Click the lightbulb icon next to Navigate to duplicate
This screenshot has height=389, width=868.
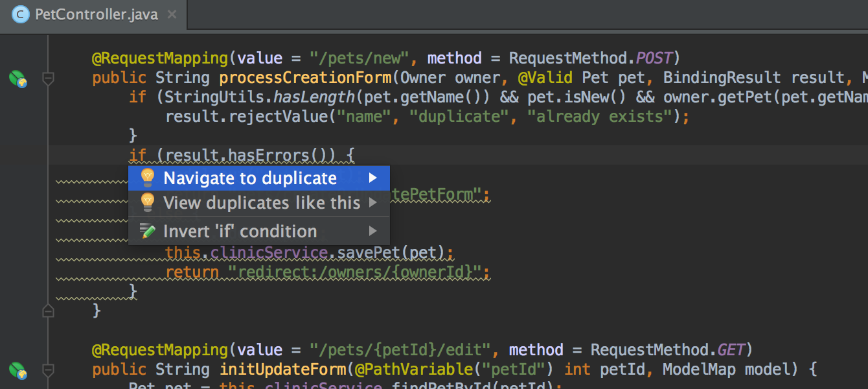(x=147, y=177)
